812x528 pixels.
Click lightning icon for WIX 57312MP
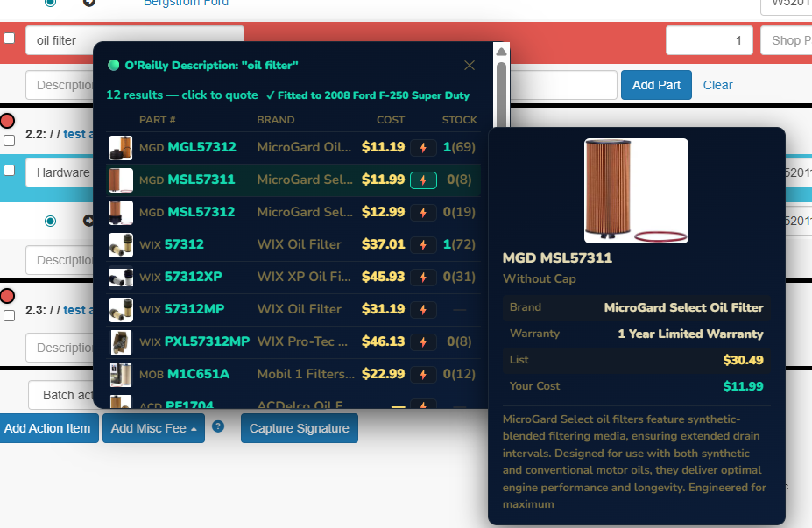click(423, 310)
